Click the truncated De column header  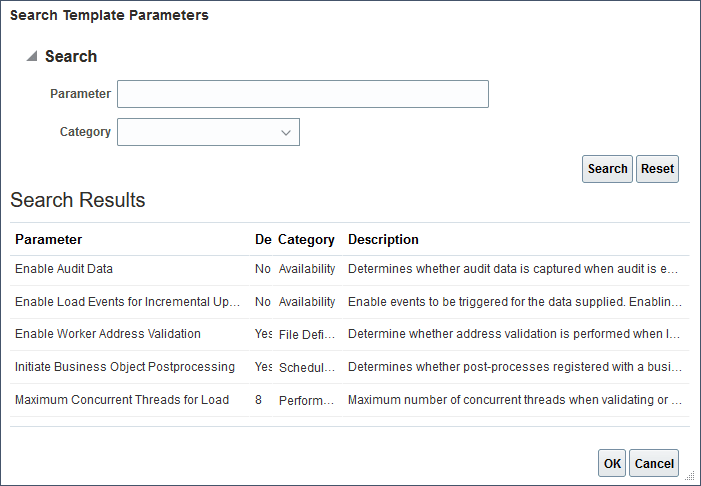pos(263,240)
